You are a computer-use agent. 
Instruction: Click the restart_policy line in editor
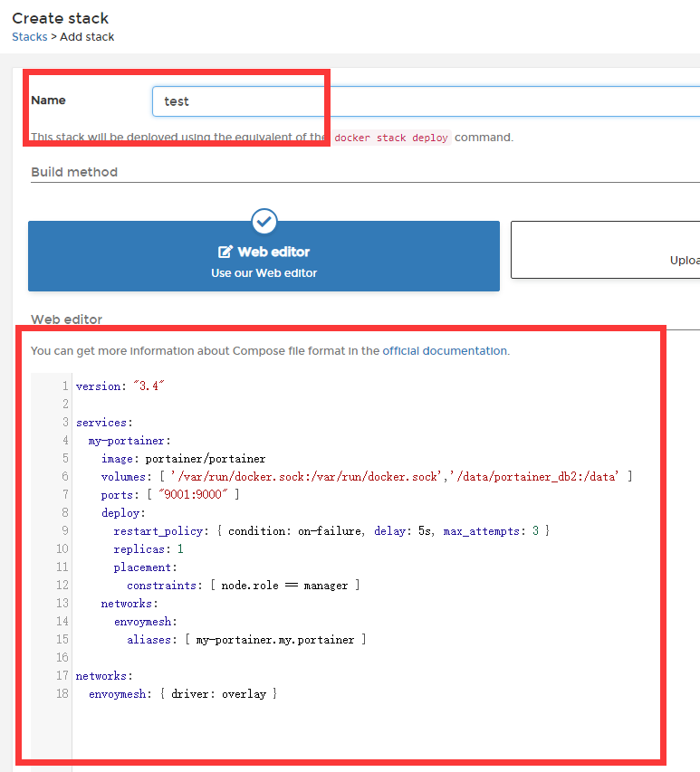click(x=331, y=530)
